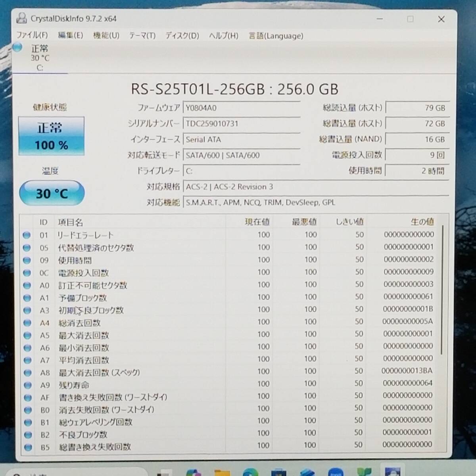Click the 対応規格 field ACS-2 Revision 3
Viewport: 476px width, 476px height.
point(316,187)
